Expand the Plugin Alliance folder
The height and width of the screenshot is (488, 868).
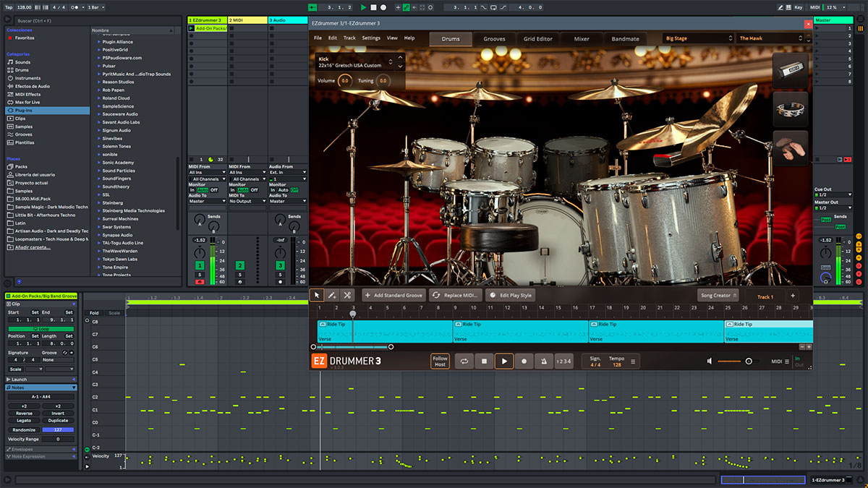point(99,42)
